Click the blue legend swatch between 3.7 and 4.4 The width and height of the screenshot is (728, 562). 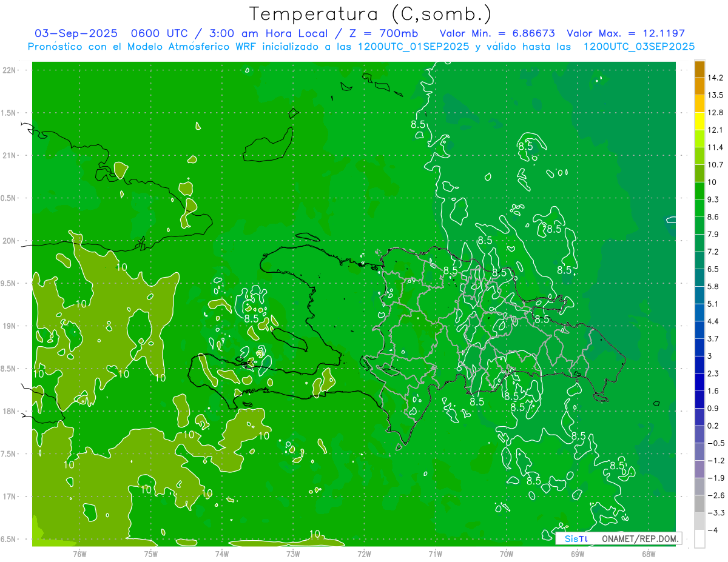(x=699, y=330)
